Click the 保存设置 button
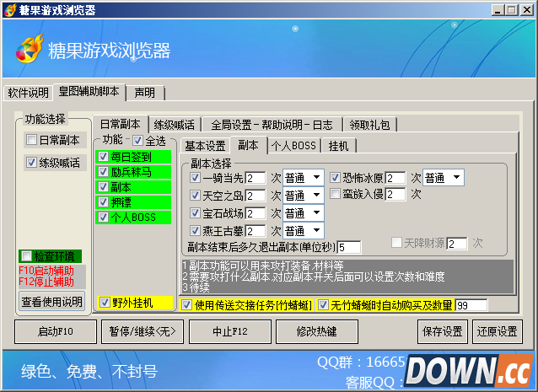 [x=443, y=331]
